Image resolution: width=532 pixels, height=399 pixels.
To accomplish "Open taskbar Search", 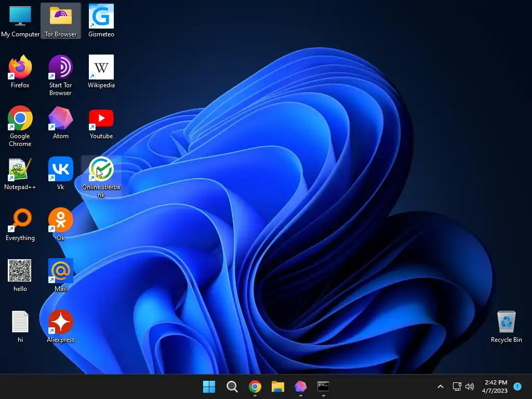I will [232, 387].
